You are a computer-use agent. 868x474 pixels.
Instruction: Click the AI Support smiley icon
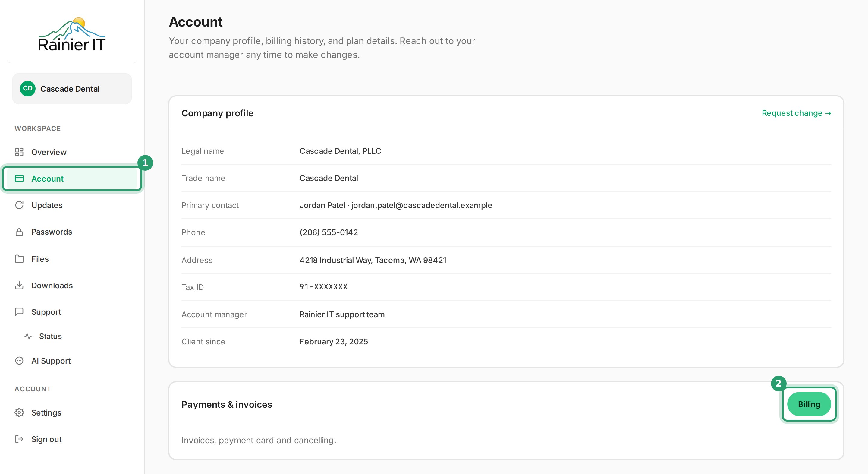point(19,361)
